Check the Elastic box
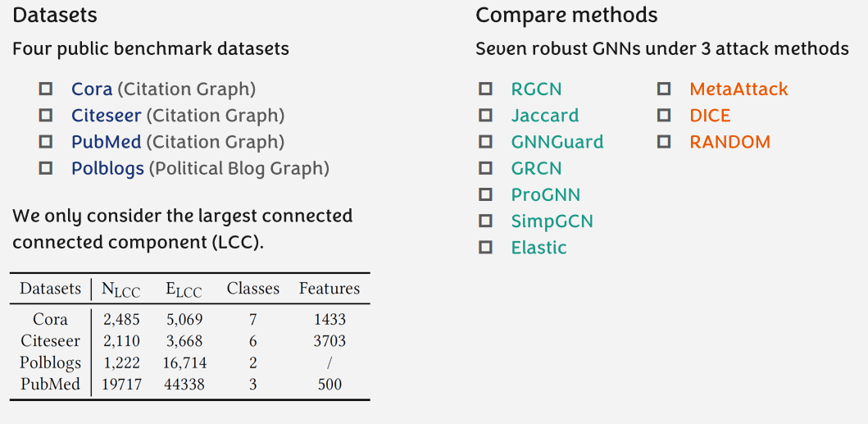 pos(486,247)
